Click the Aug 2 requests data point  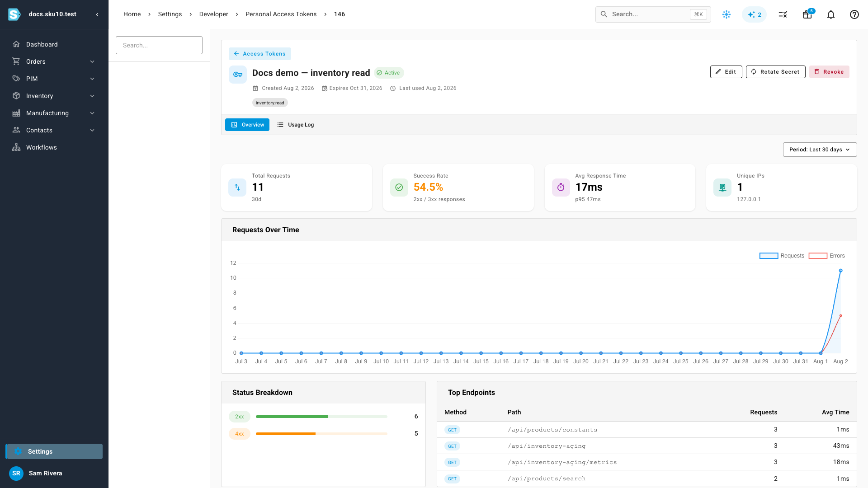[841, 271]
